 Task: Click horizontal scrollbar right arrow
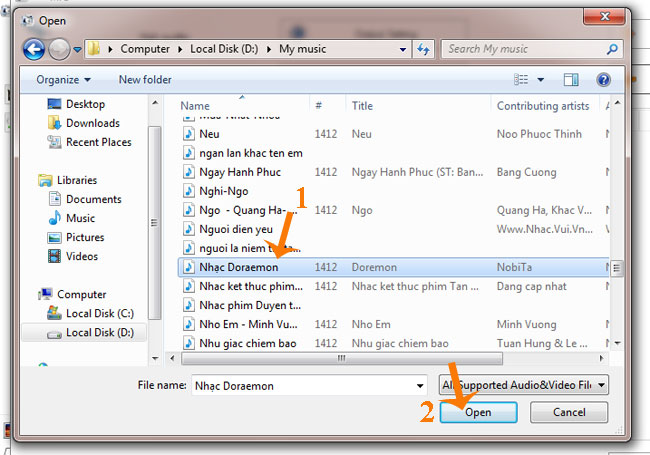(601, 358)
